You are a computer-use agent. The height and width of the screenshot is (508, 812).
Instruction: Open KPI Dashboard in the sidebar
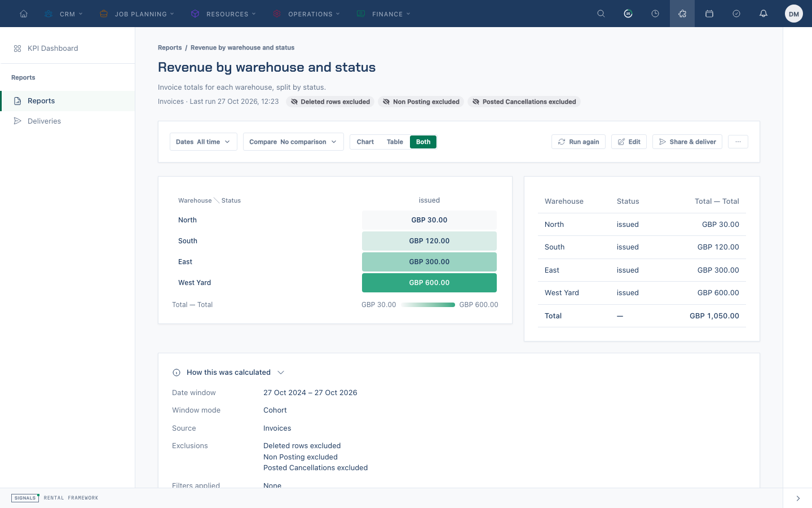pyautogui.click(x=68, y=49)
